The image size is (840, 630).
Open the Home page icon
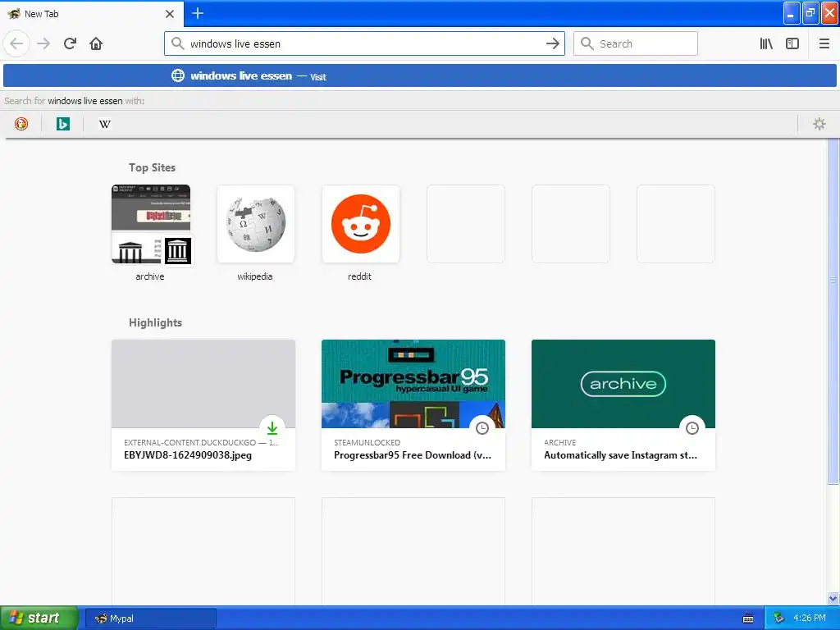point(96,43)
